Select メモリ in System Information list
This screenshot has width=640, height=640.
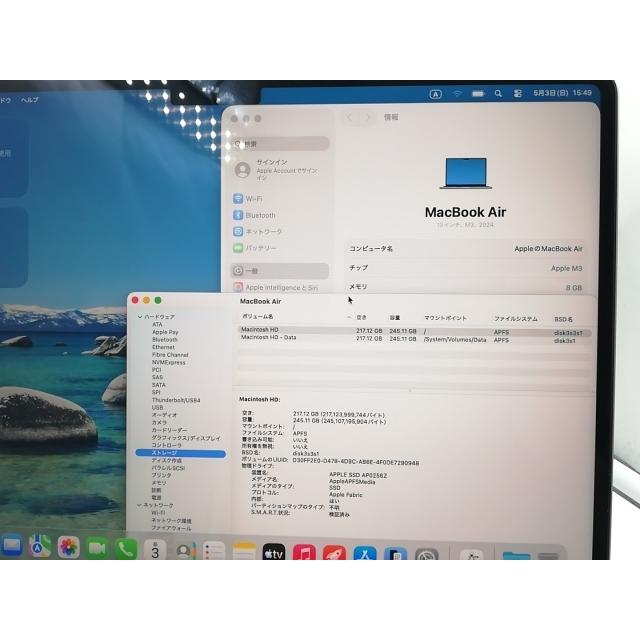click(x=159, y=483)
